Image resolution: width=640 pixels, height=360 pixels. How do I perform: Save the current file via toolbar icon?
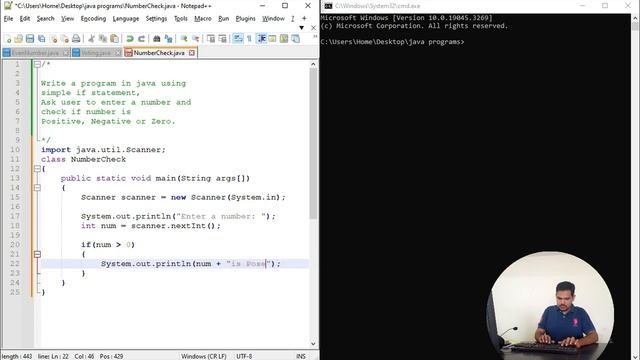tap(30, 39)
